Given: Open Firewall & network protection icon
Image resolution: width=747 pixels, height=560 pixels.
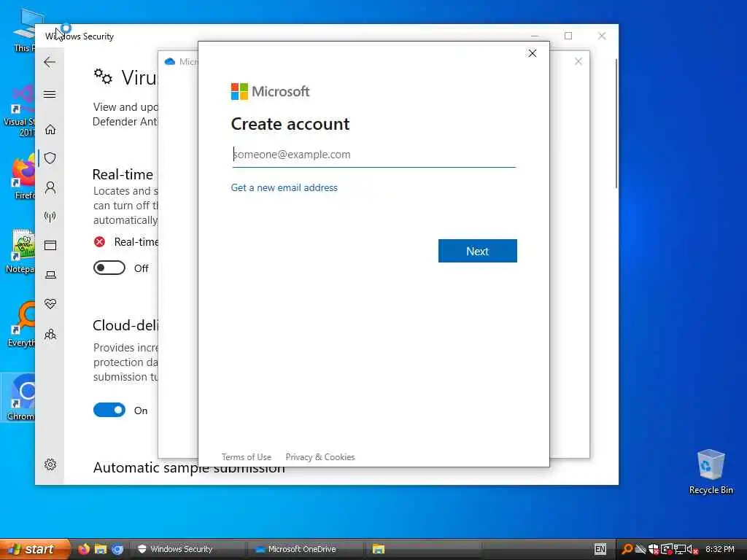Looking at the screenshot, I should pos(50,217).
